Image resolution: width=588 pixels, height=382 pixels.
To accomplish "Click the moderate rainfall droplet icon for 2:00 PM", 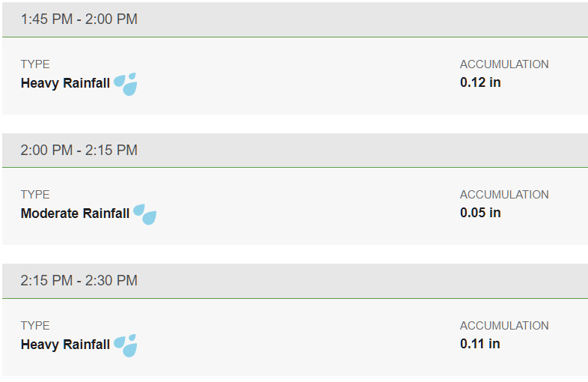I will coord(144,214).
